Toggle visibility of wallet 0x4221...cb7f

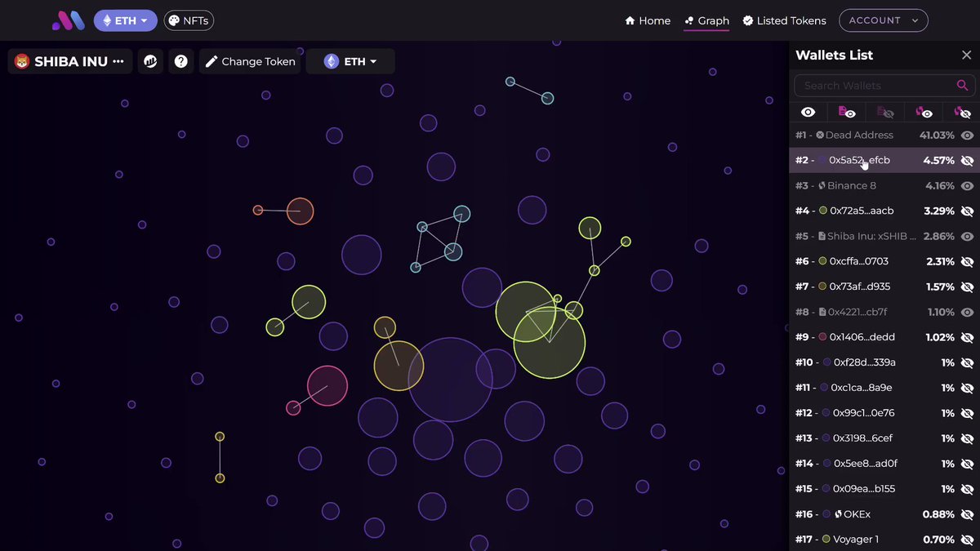[968, 313]
